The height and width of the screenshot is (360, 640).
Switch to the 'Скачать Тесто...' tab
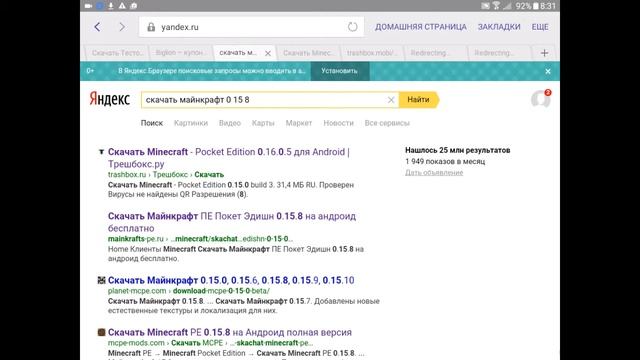tap(118, 53)
